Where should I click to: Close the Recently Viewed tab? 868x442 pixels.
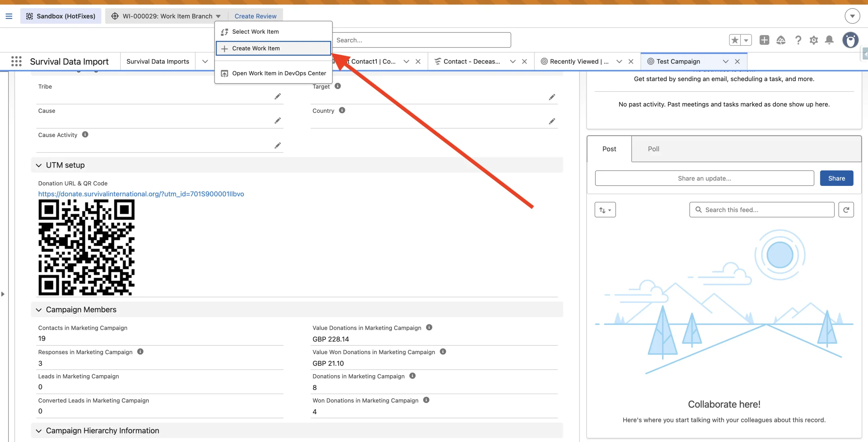[631, 61]
